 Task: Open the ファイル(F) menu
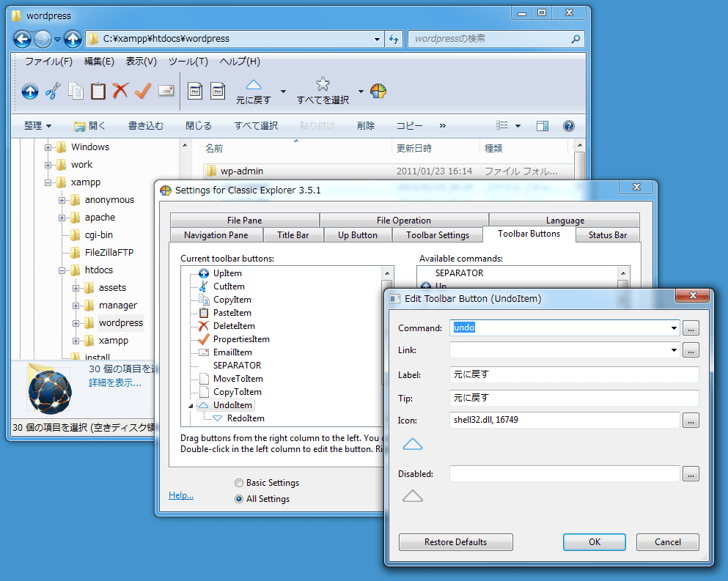(x=48, y=62)
